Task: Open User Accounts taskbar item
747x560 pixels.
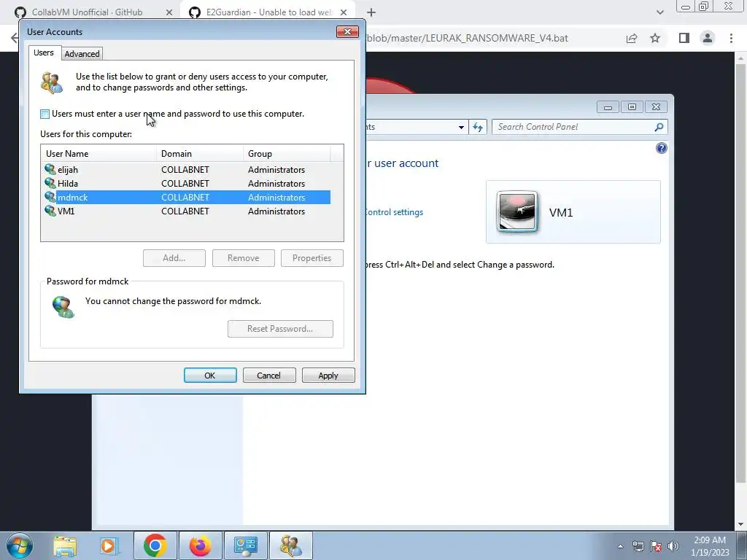Action: [290, 545]
